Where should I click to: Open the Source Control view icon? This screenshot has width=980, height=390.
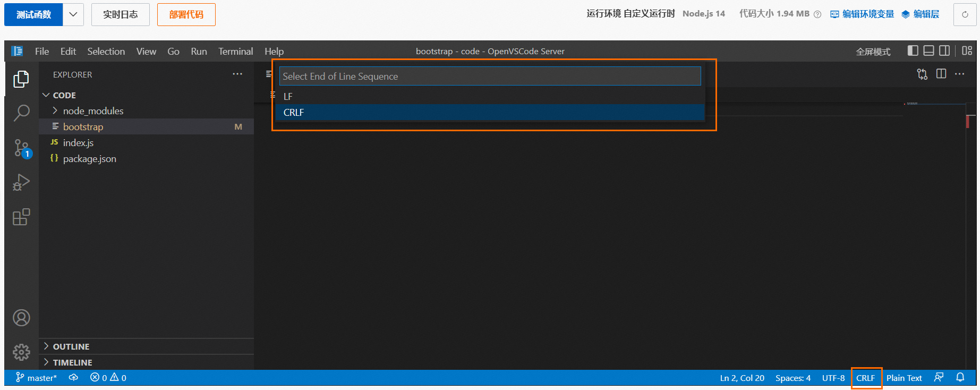click(22, 148)
